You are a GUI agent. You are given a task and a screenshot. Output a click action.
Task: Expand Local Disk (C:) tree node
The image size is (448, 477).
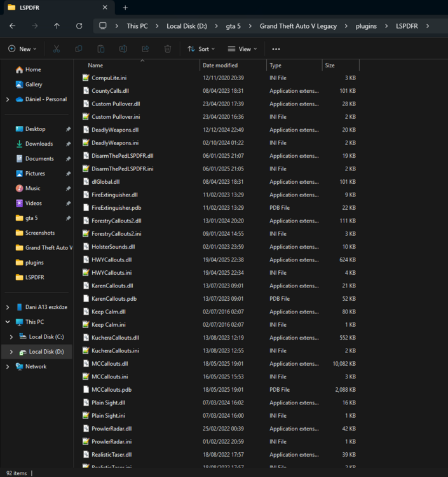[x=11, y=336]
